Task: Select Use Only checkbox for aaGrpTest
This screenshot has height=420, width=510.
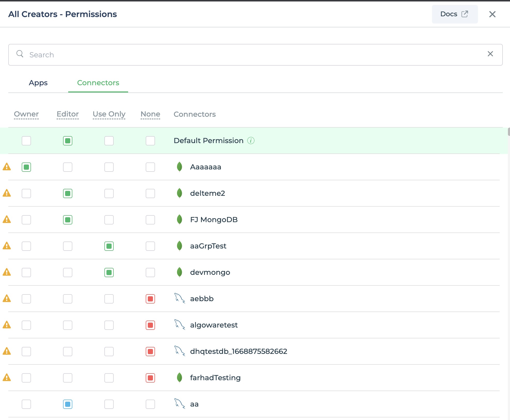Action: 109,246
